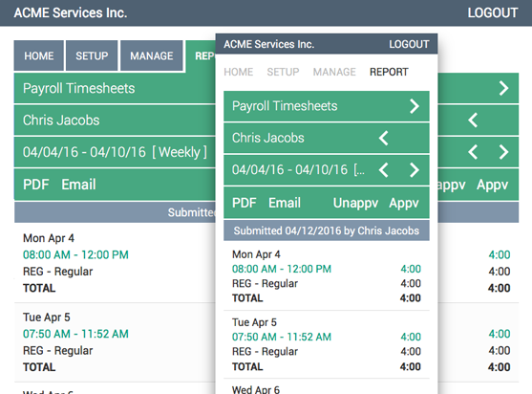Click right chevron on background Payroll Timesheets row
Screen dimensions: 532x394
click(504, 88)
